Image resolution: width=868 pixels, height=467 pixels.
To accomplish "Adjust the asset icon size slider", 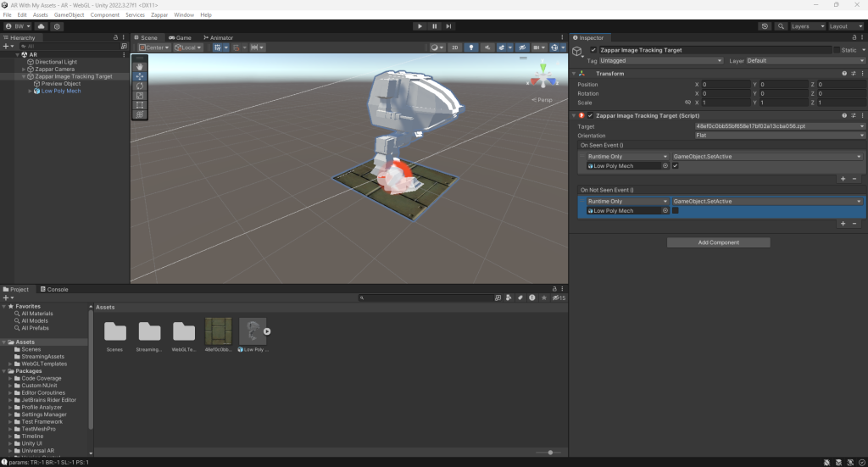I will click(549, 453).
